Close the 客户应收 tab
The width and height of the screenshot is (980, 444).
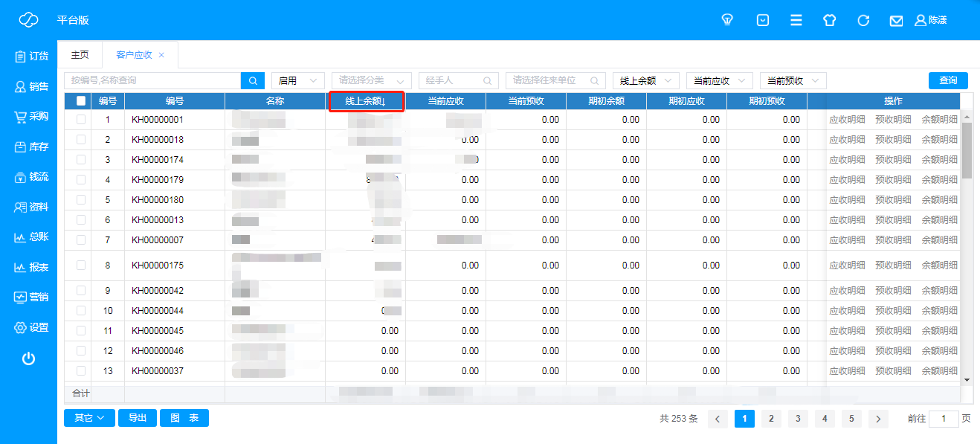pyautogui.click(x=161, y=55)
